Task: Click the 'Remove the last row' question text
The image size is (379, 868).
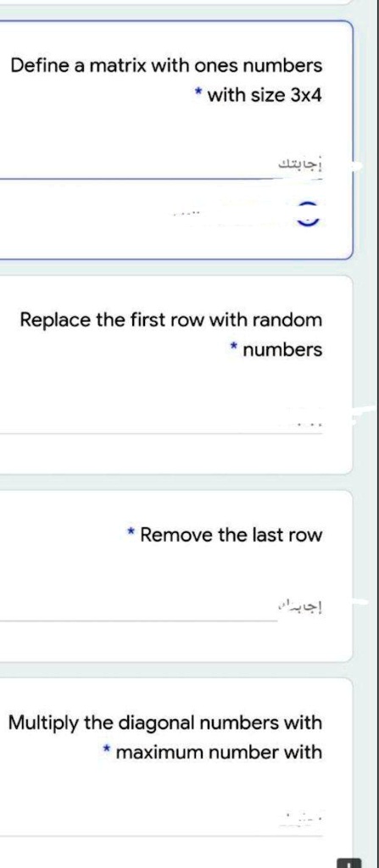Action: 231,535
